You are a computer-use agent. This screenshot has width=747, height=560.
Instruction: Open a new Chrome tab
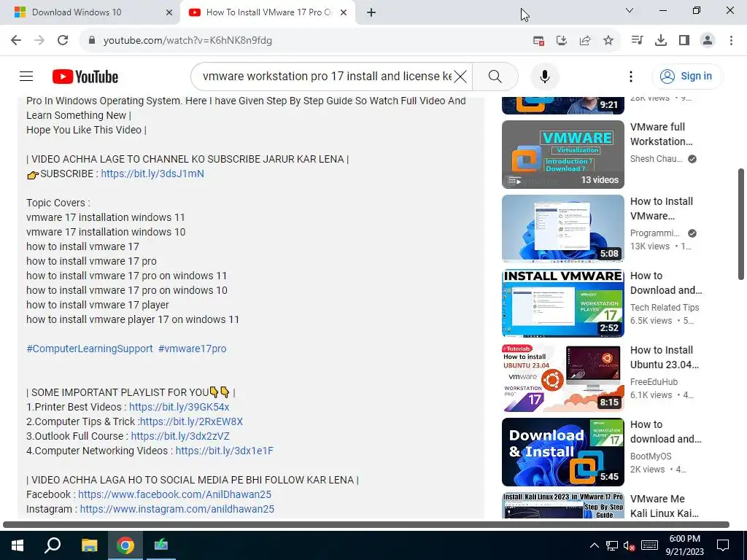[371, 12]
